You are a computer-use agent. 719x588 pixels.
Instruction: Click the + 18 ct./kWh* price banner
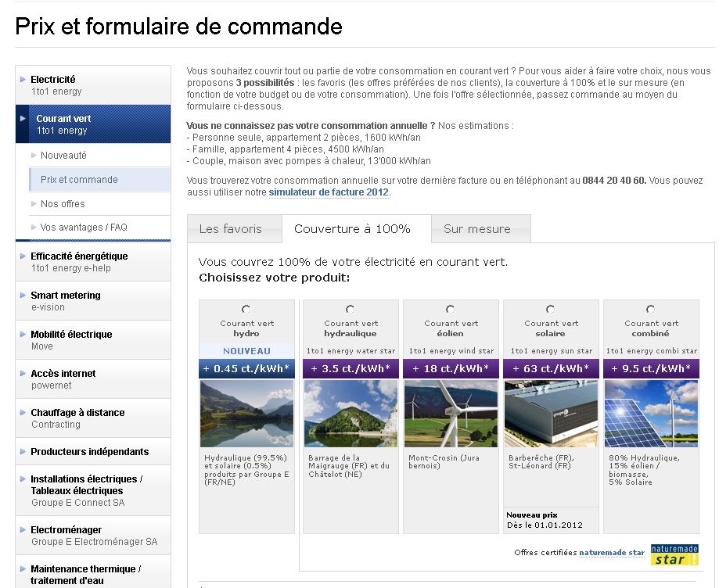pyautogui.click(x=451, y=368)
